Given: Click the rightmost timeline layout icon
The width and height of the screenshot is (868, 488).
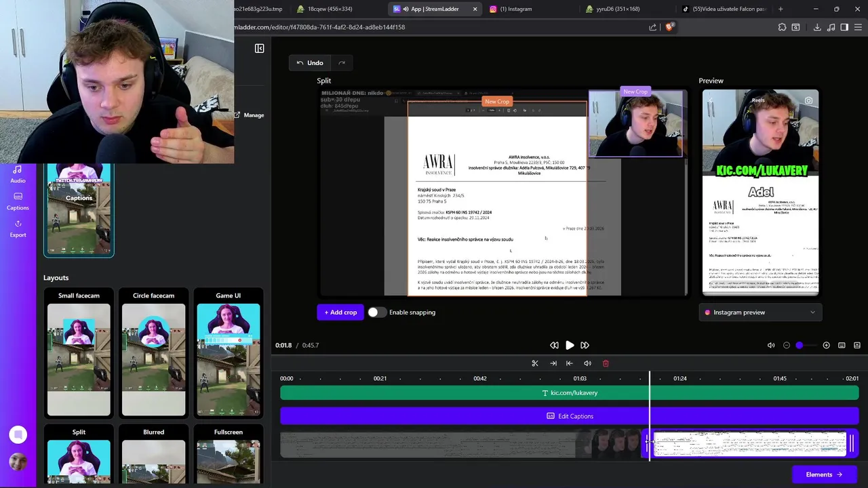Looking at the screenshot, I should (x=857, y=345).
